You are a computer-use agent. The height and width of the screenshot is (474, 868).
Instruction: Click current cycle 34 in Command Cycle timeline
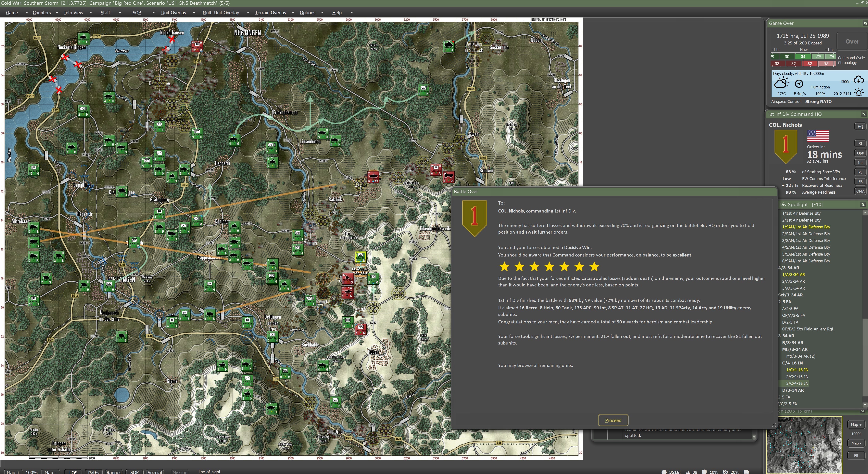tap(803, 57)
